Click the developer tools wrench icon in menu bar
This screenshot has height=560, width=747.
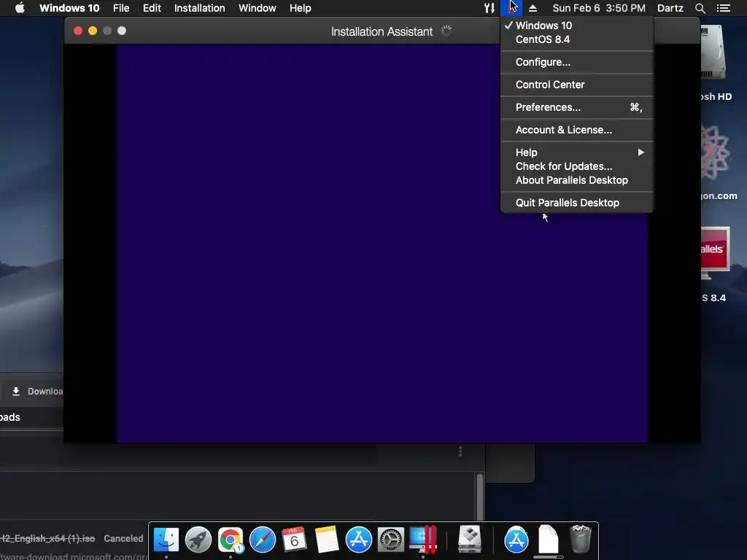489,8
